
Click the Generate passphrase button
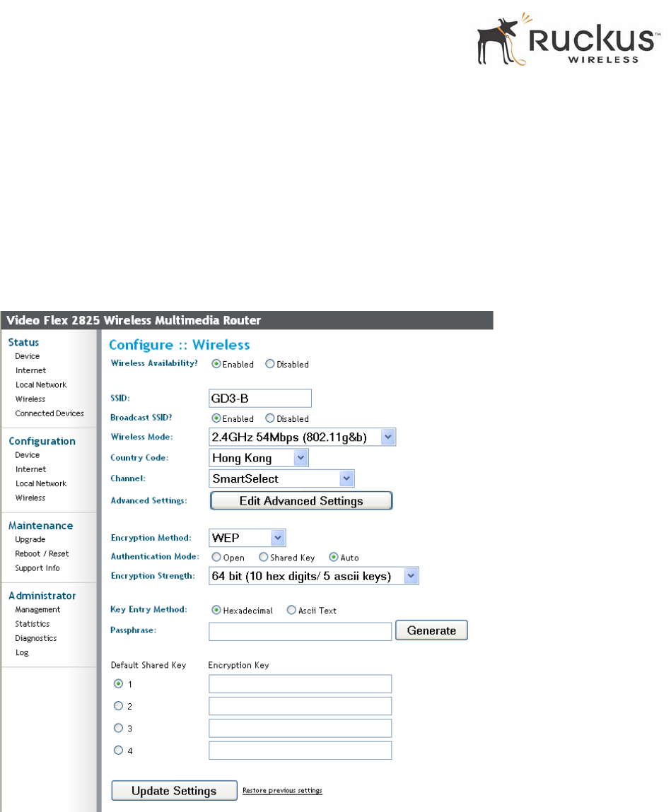[431, 630]
